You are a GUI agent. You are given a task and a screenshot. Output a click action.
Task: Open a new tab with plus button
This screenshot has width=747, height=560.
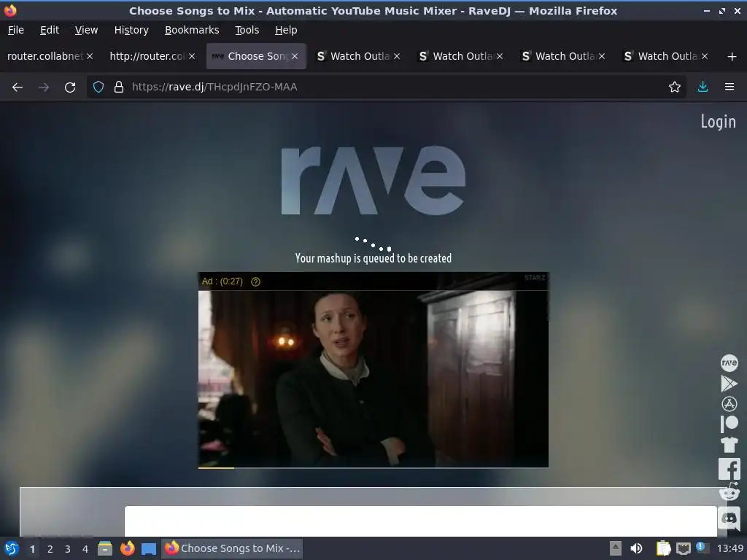tap(732, 57)
